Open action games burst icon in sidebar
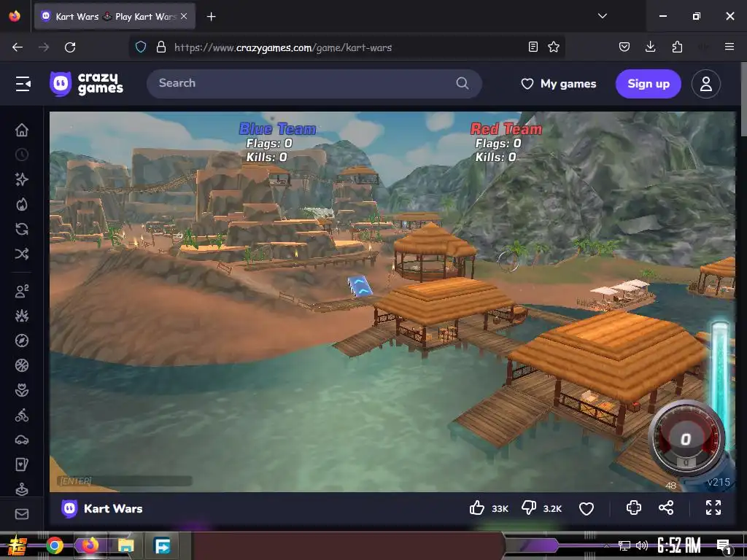747x560 pixels. point(22,316)
